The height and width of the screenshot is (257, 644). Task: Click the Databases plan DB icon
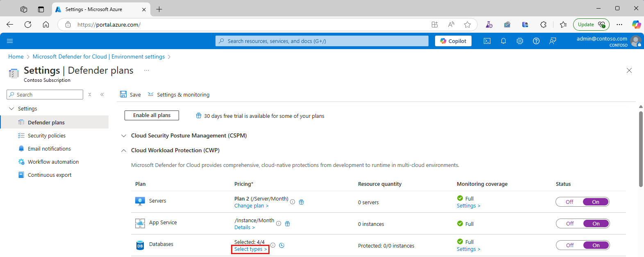coord(140,245)
